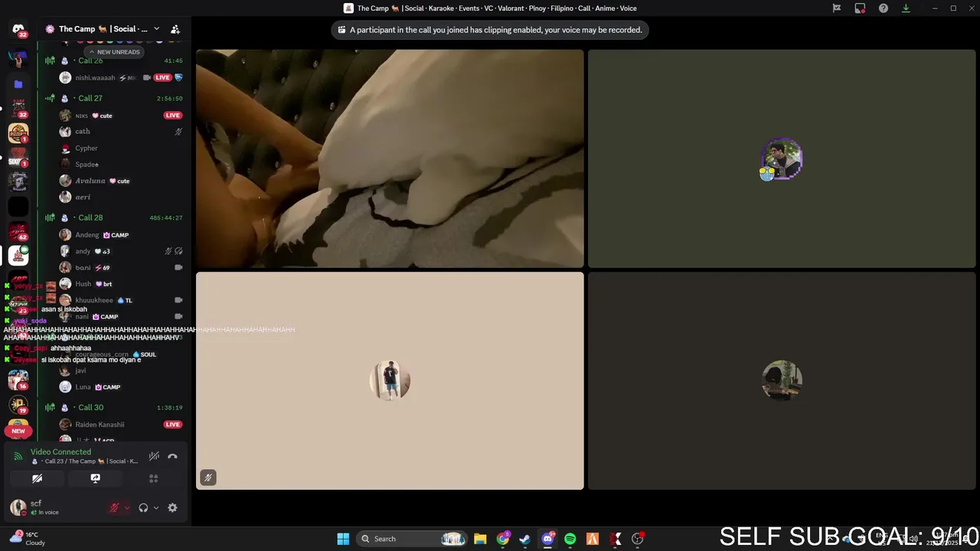
Task: Click camera icon next to nishi.waaaah
Action: [x=147, y=77]
